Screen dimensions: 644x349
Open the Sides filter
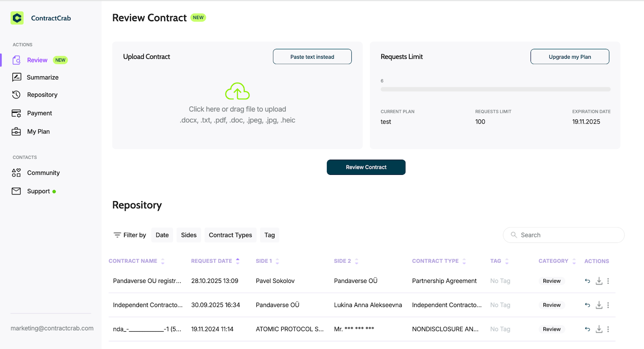point(188,235)
